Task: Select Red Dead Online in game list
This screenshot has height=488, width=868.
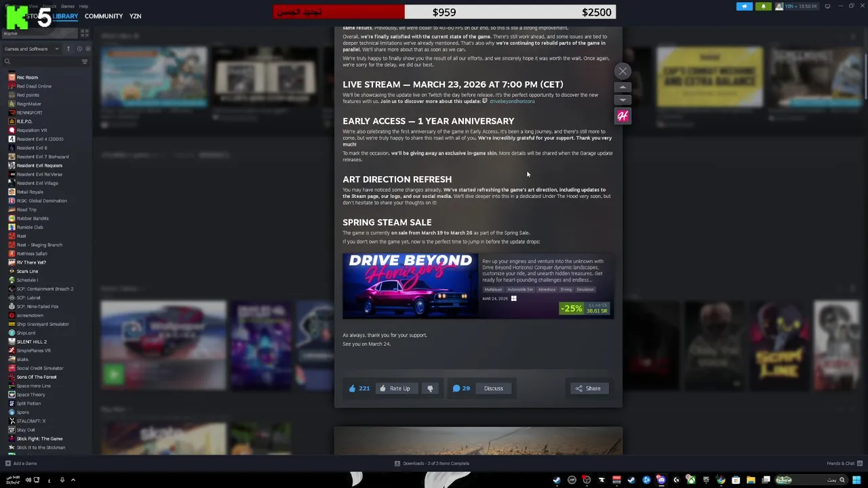Action: point(34,86)
